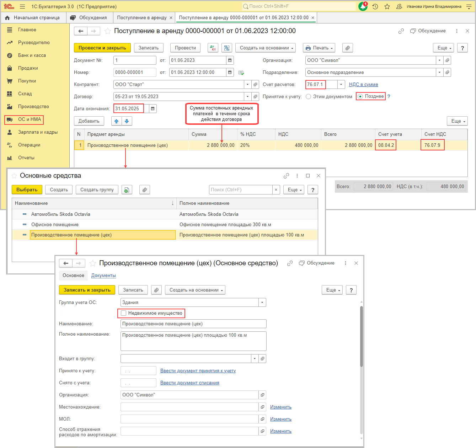Open Зарплата и кадры sidebar section
Viewport: 476px width, 448px height.
pyautogui.click(x=38, y=132)
